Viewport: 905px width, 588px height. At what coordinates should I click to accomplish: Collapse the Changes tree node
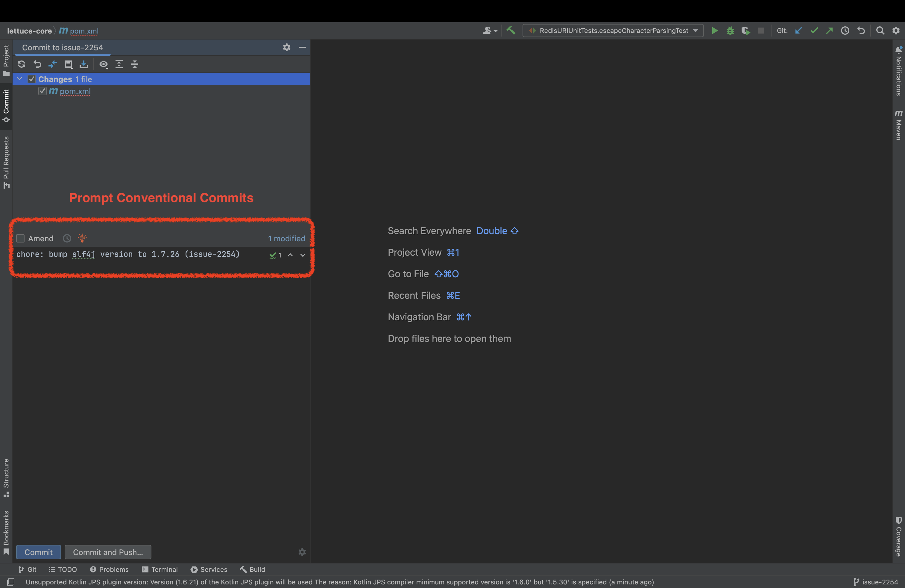pos(20,79)
